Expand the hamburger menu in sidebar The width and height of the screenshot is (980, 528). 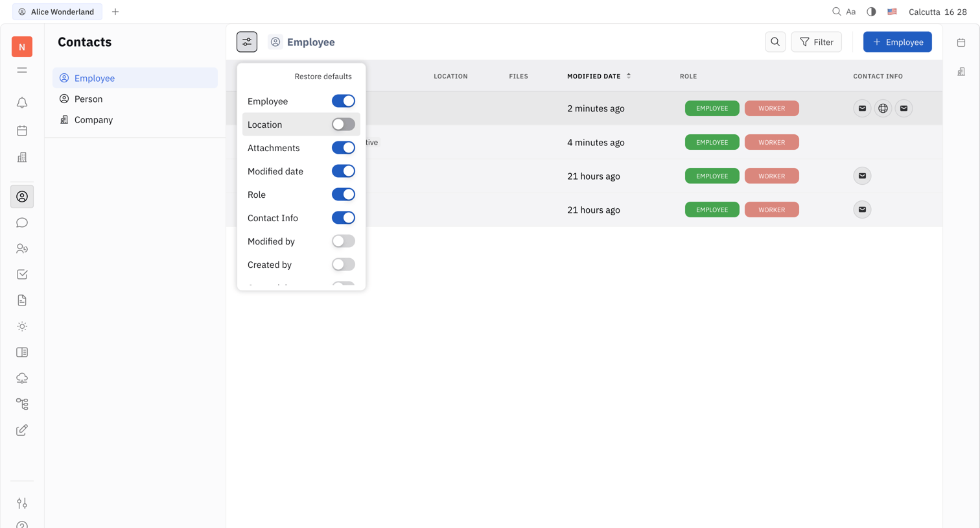coord(22,70)
